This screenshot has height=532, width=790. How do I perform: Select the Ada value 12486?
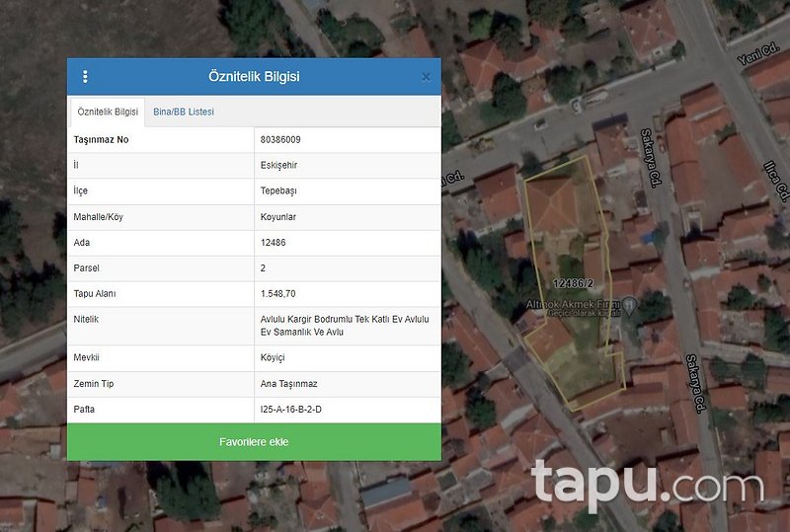274,243
